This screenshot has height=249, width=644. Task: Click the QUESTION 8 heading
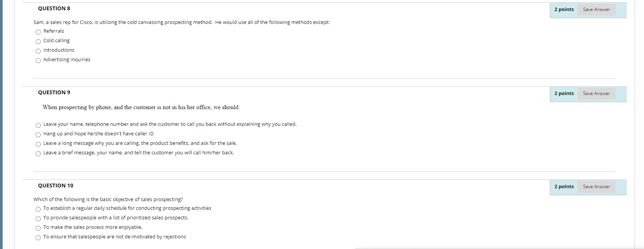(x=54, y=8)
